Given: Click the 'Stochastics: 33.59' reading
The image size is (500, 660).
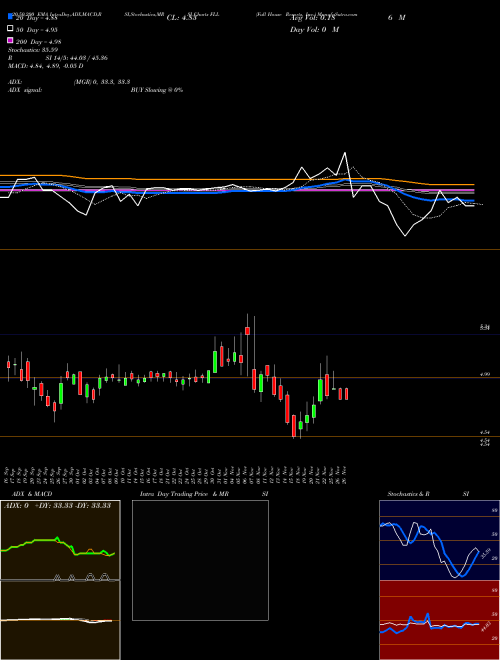Looking at the screenshot, I should (x=32, y=50).
